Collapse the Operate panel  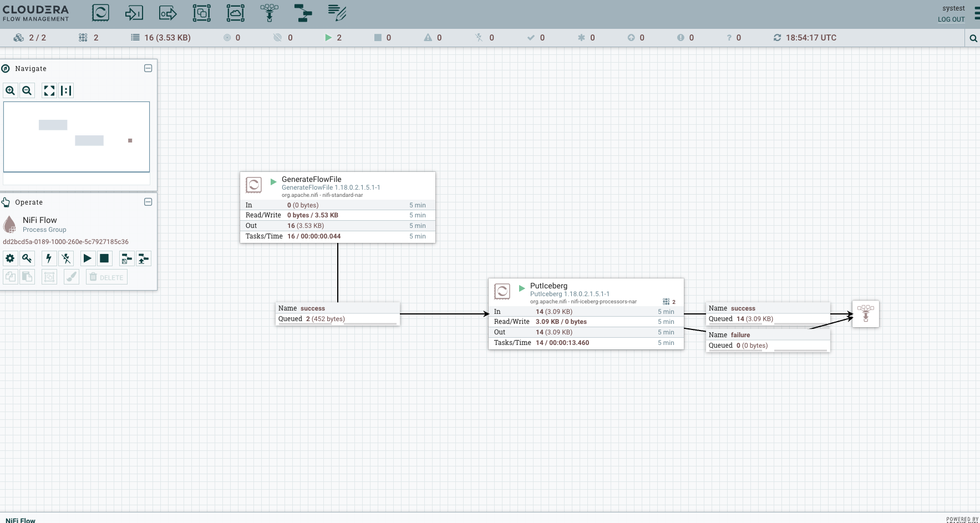[x=148, y=202]
